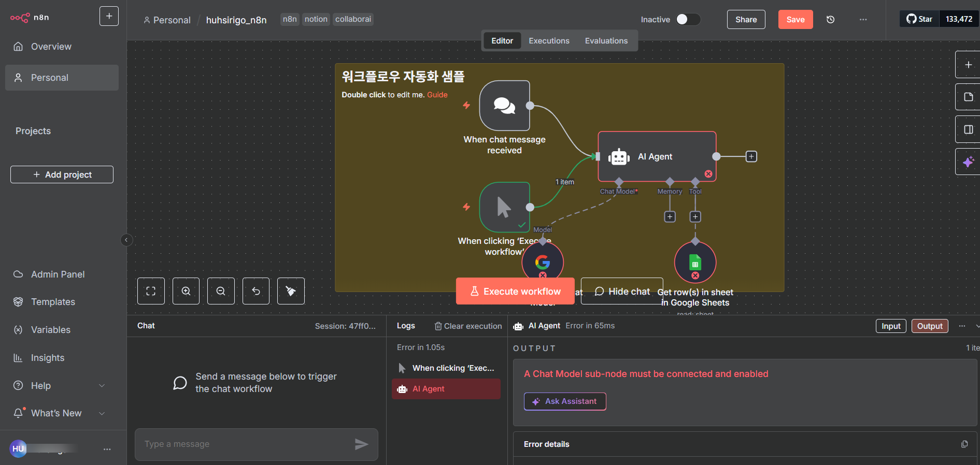The width and height of the screenshot is (980, 465).
Task: Toggle the workflow Inactive switch
Action: coord(688,20)
